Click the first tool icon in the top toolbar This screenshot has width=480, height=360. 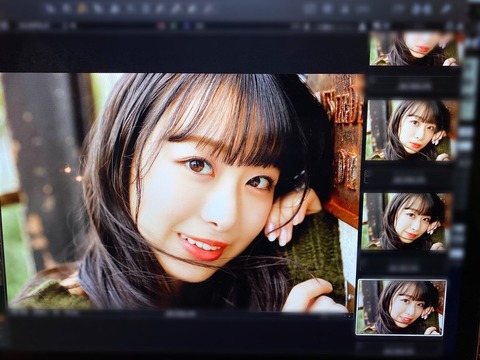51,9
